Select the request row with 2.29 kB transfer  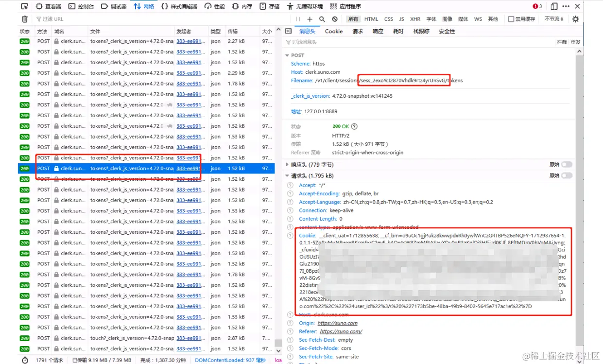pyautogui.click(x=146, y=73)
